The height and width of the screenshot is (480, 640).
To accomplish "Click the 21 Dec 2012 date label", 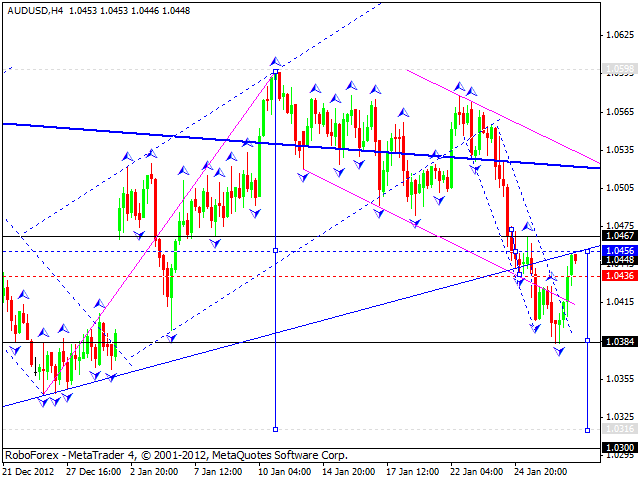I will 30,471.
